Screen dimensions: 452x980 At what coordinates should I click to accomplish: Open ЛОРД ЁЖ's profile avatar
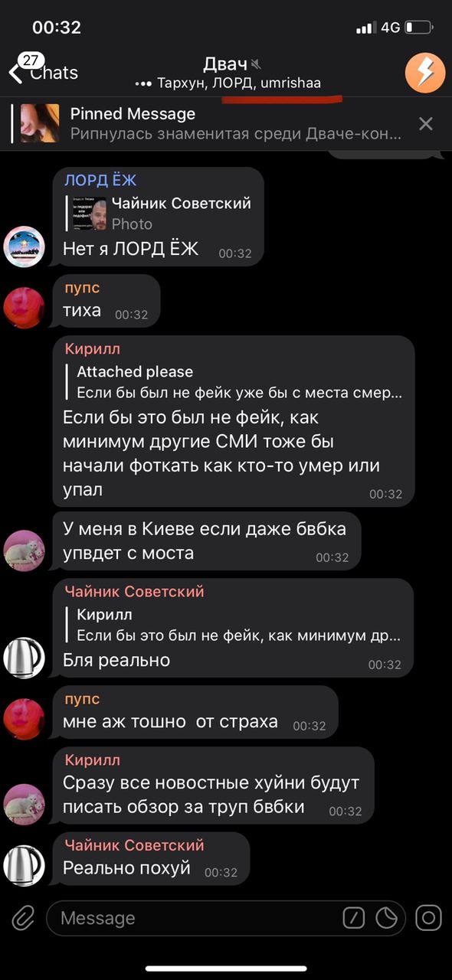point(24,247)
